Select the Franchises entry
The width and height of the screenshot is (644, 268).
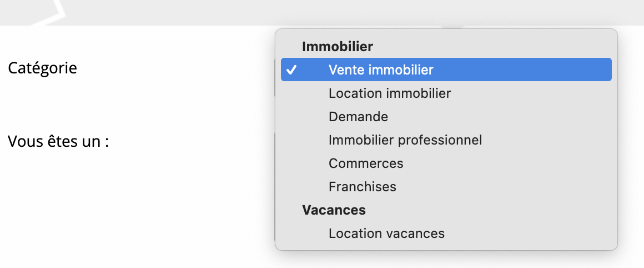[x=362, y=187]
